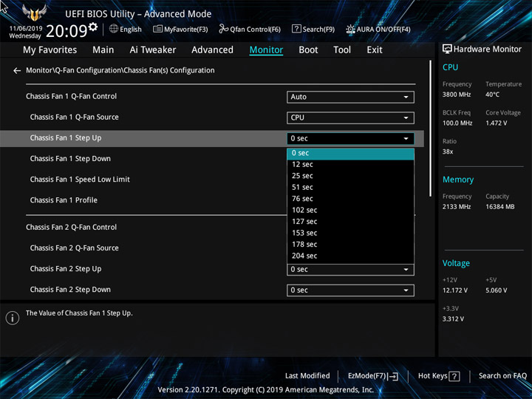Click the settings page vertical scrollbar
This screenshot has height=399, width=532.
(x=431, y=129)
